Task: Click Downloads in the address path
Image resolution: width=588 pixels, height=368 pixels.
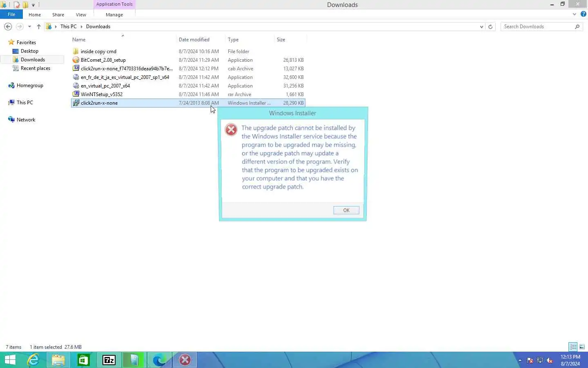Action: (x=98, y=27)
